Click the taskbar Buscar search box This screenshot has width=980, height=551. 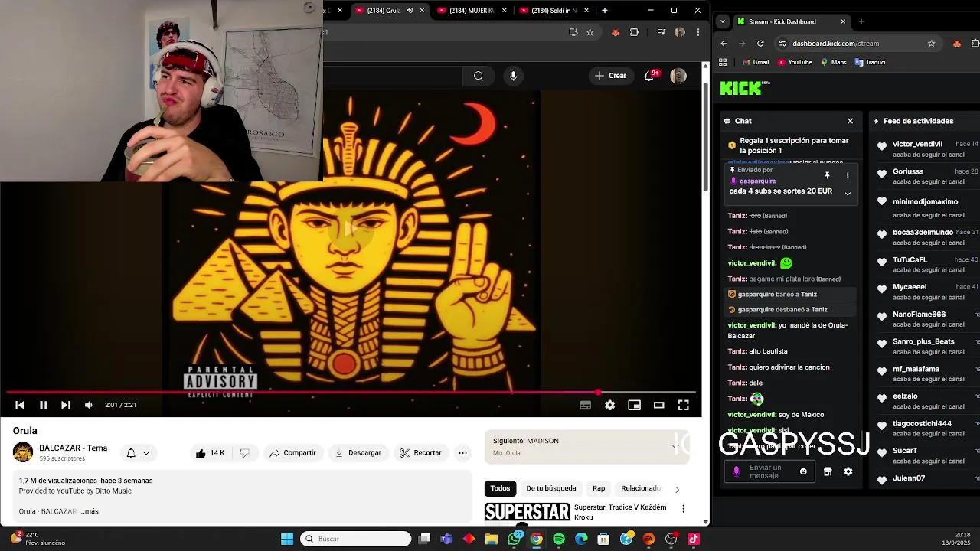[355, 539]
